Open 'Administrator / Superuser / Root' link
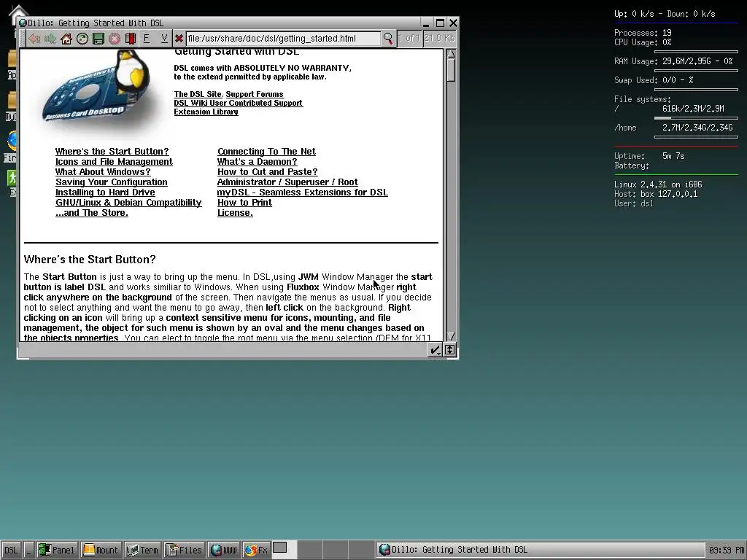Viewport: 747px width, 560px height. coord(287,182)
